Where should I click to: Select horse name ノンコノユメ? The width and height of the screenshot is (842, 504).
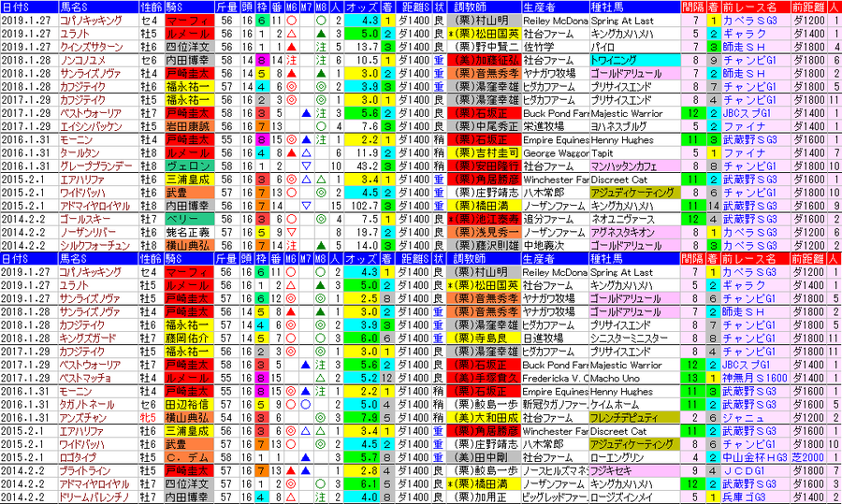pos(83,60)
